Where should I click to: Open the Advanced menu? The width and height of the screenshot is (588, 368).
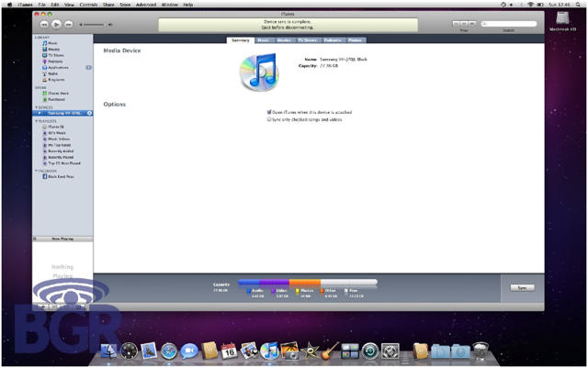tap(146, 5)
